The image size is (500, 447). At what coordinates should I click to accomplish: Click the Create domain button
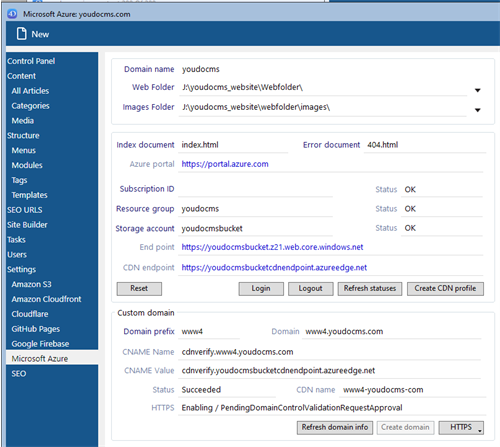point(405,428)
